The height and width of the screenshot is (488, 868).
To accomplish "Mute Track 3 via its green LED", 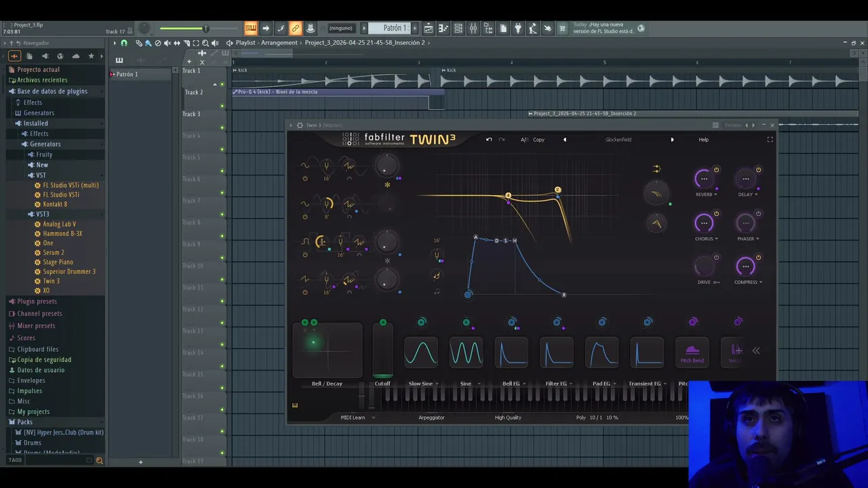I will [x=222, y=127].
